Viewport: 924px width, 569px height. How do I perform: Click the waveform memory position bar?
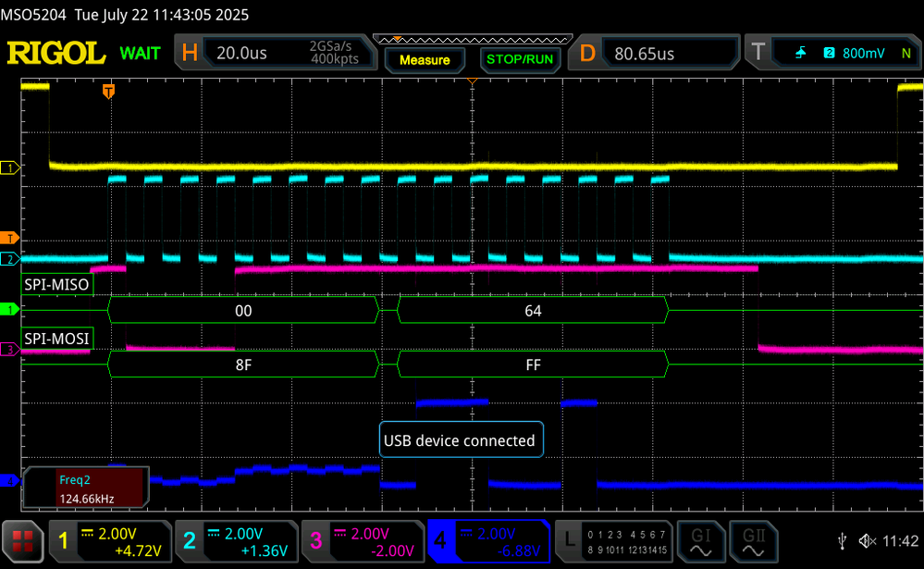(x=473, y=40)
